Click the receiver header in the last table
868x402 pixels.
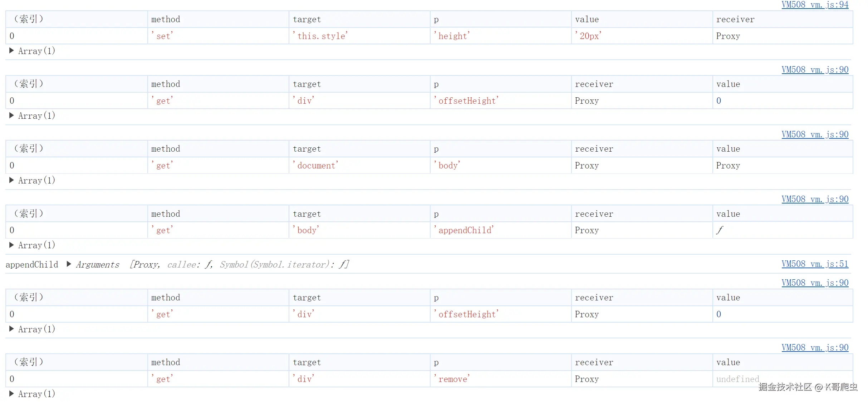pyautogui.click(x=594, y=362)
